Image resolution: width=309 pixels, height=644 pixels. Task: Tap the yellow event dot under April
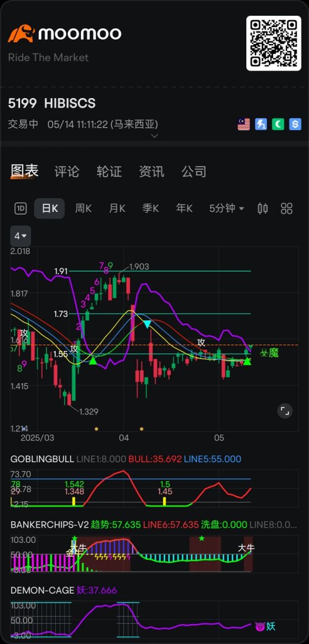click(141, 428)
